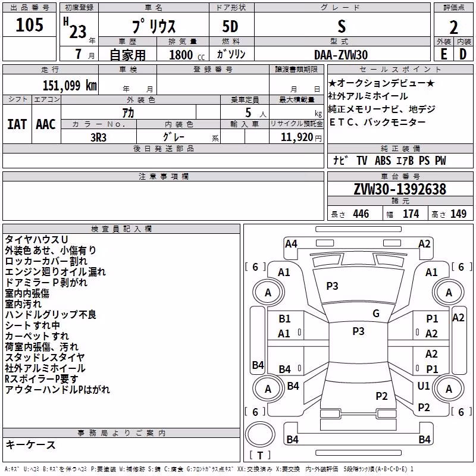
Task: Click the recycle deposit 11,920 yen cell
Action: point(296,137)
